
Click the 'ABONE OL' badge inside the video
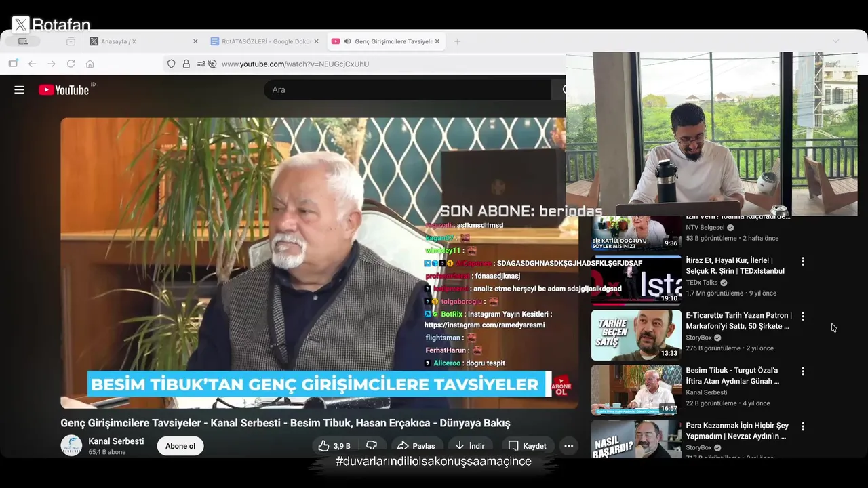click(561, 386)
